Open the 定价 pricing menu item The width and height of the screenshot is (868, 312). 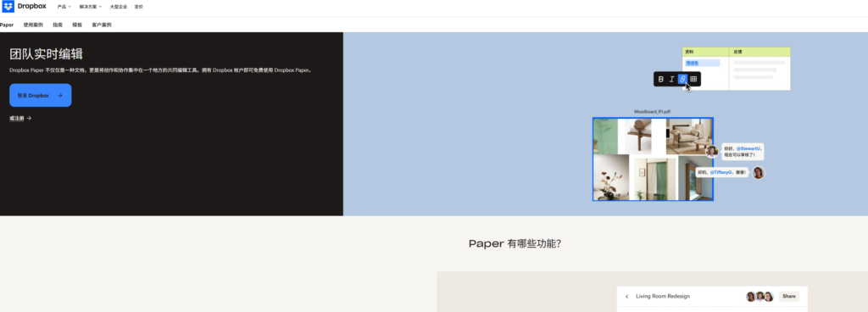tap(138, 7)
